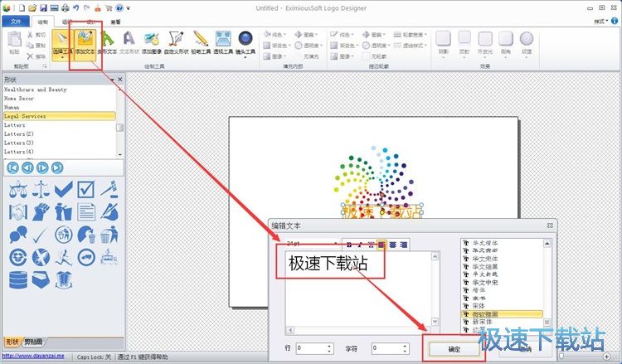The width and height of the screenshot is (622, 364).
Task: Insert the speech bubbles shape
Action: (18, 235)
